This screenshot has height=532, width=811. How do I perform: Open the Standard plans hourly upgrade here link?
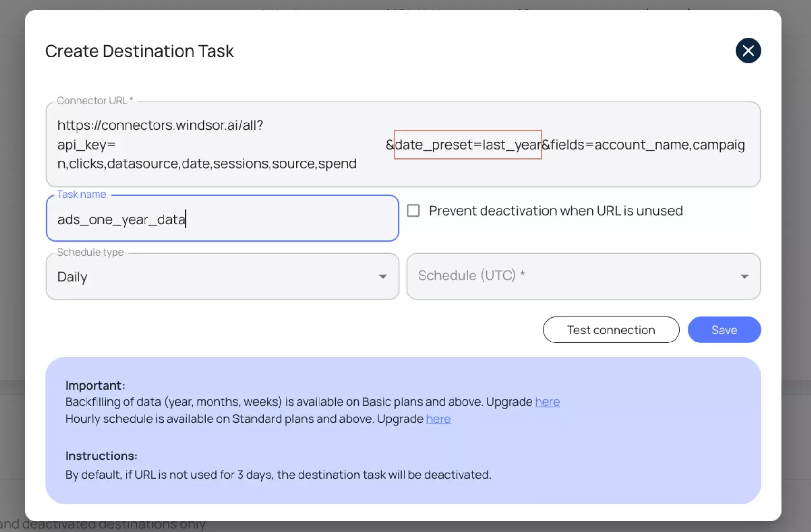coord(438,419)
